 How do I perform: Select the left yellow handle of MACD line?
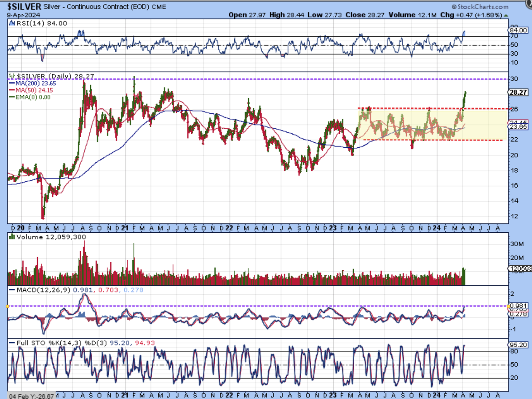[x=7, y=306]
